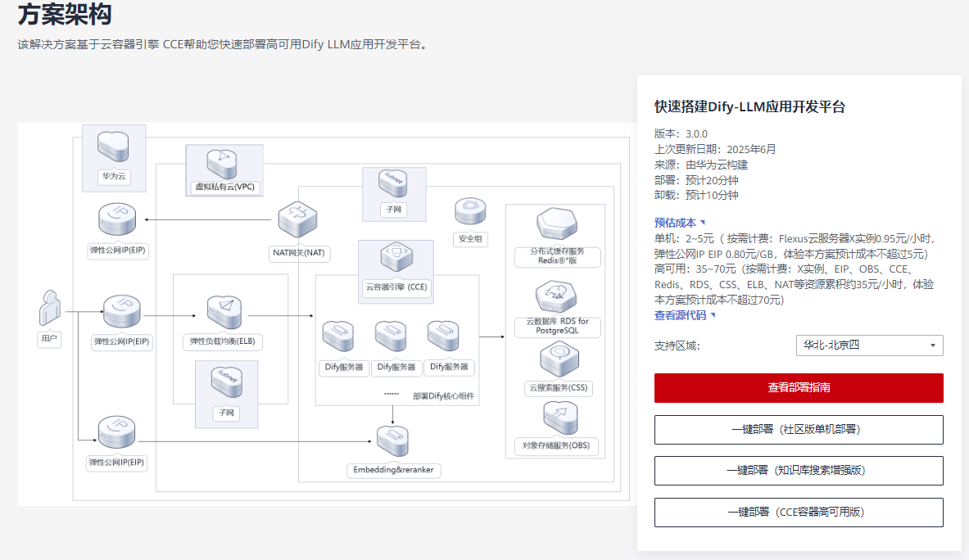969x560 pixels.
Task: Select the NAT网关(NAT) gateway icon
Action: 297,219
